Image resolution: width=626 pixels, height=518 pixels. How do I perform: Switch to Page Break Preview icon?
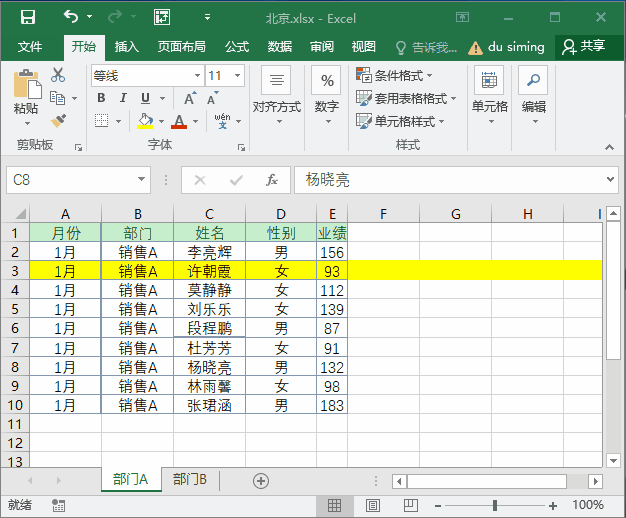coord(410,506)
